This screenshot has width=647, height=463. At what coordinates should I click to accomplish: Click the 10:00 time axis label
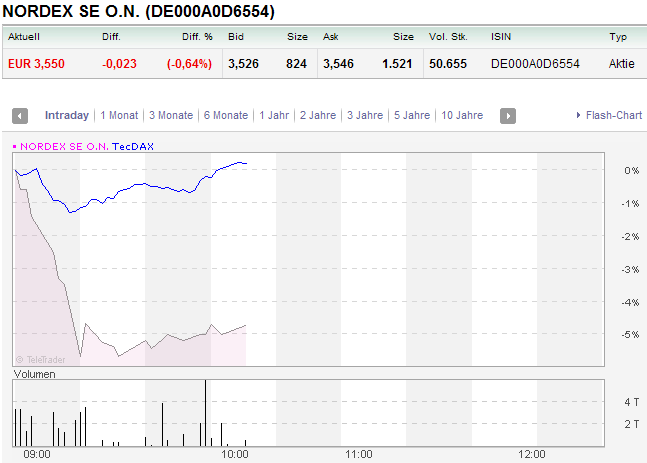[235, 454]
